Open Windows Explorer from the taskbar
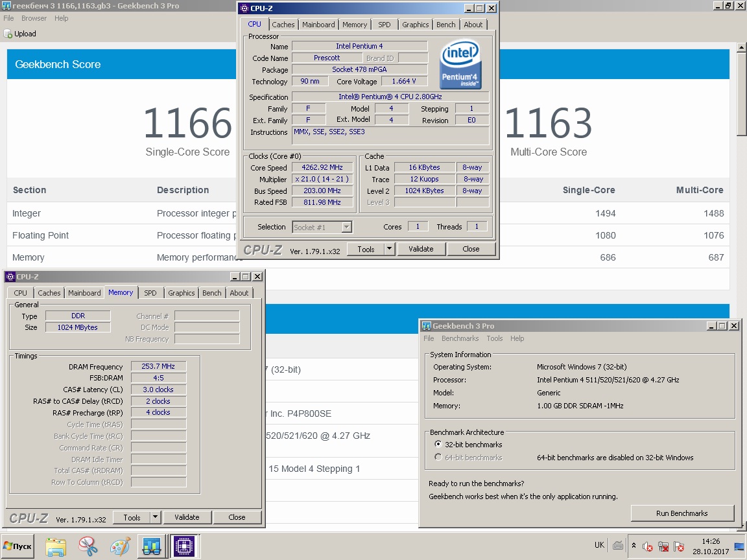The image size is (747, 560). click(x=56, y=546)
